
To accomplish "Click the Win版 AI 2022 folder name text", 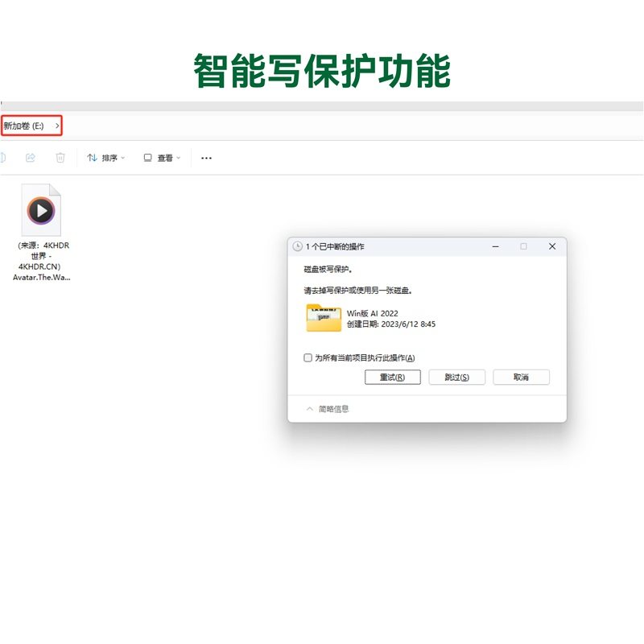I will click(372, 313).
